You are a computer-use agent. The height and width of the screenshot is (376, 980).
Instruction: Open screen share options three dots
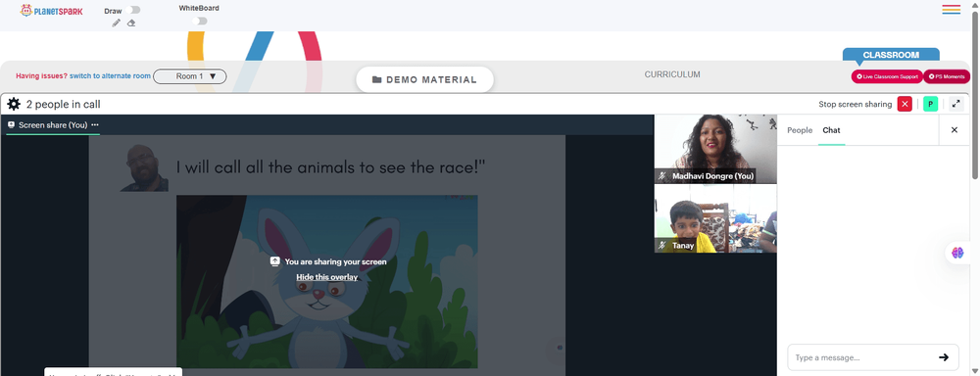[95, 125]
